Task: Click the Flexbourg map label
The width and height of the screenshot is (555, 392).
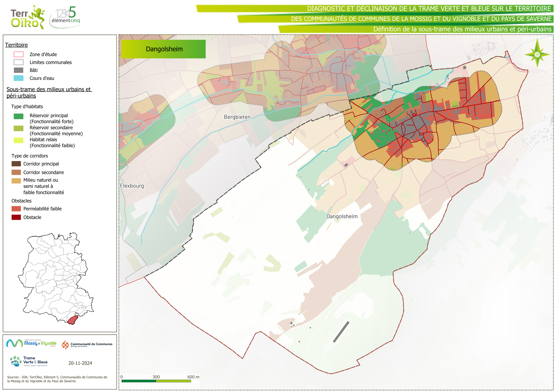Action: pyautogui.click(x=132, y=186)
